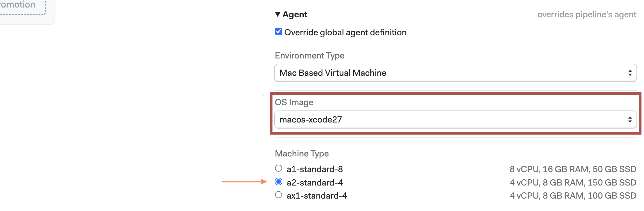This screenshot has width=644, height=211.
Task: Collapse the Agent section triangle
Action: (x=278, y=14)
